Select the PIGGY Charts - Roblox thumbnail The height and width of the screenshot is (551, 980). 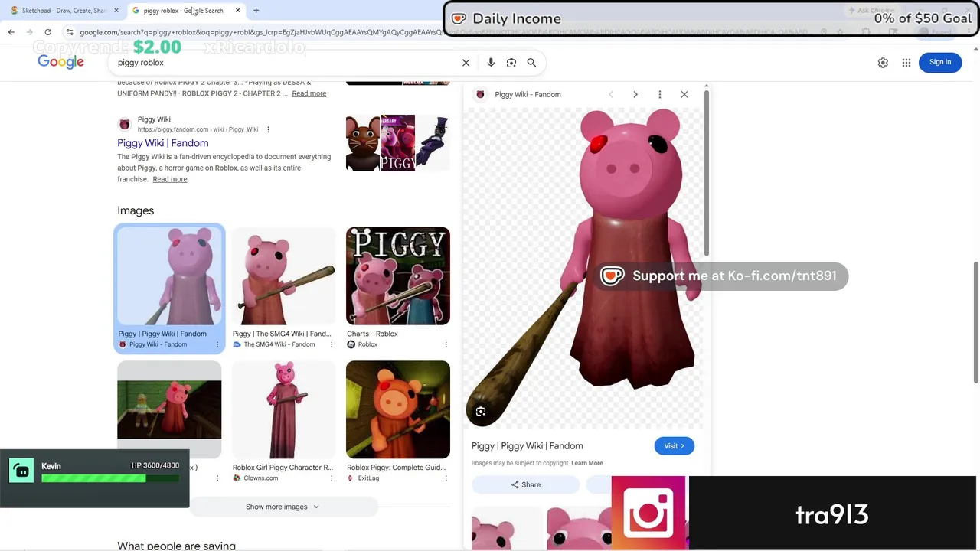[x=398, y=276]
